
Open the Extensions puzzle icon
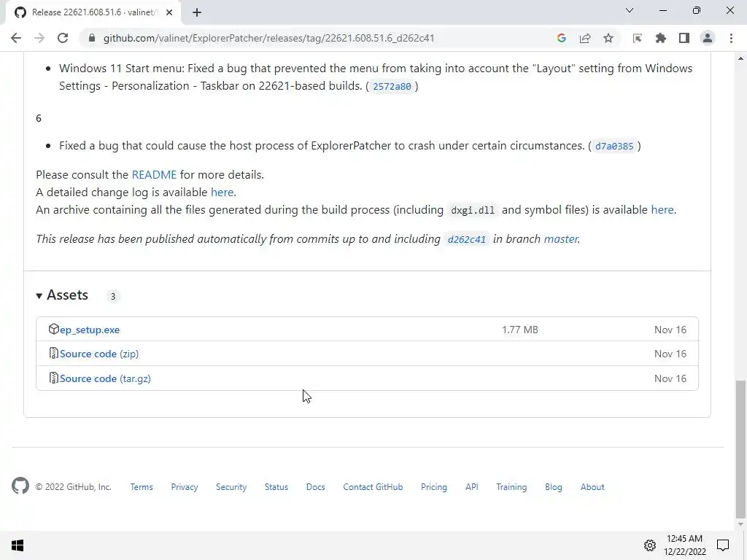[661, 38]
